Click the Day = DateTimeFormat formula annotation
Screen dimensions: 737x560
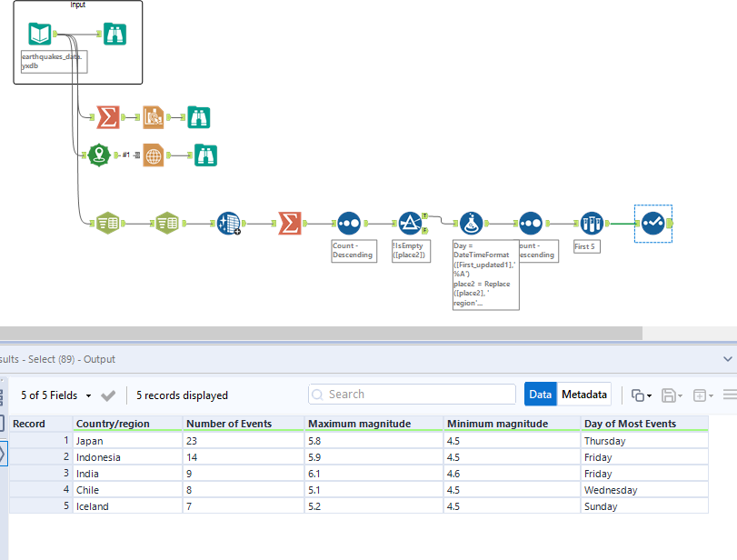(x=485, y=275)
